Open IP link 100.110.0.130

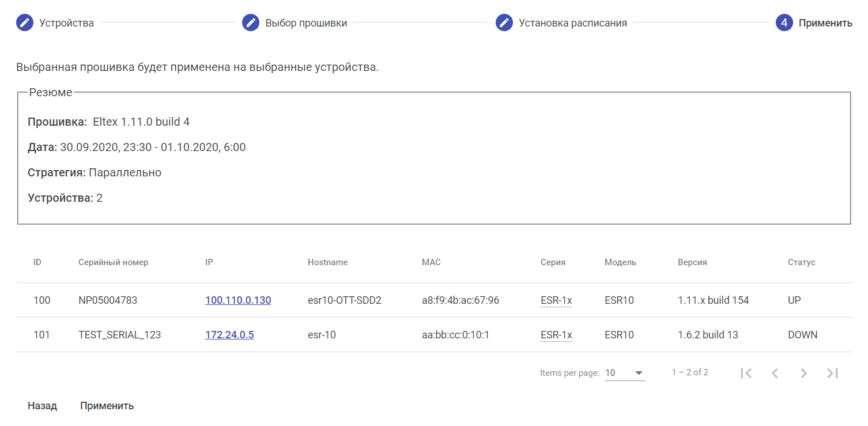[238, 300]
